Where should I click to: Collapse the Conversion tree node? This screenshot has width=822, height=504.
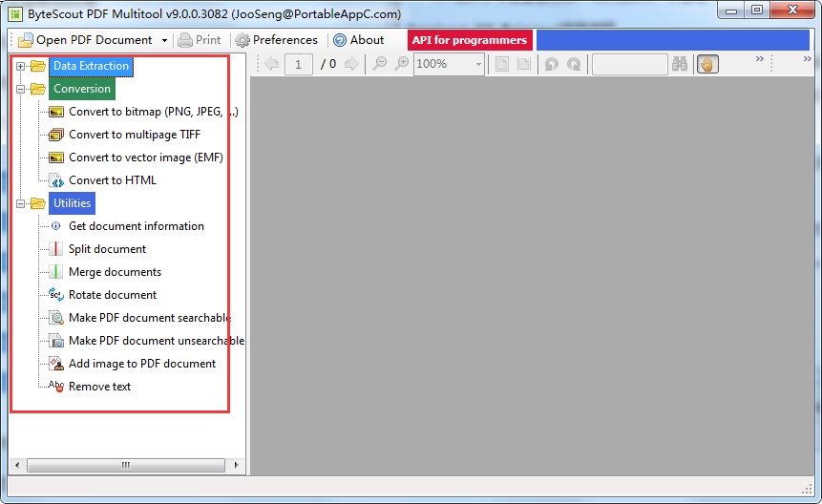tap(20, 89)
